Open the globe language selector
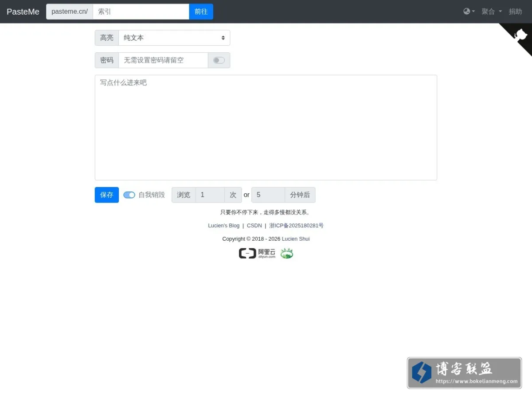The width and height of the screenshot is (532, 399). click(469, 12)
